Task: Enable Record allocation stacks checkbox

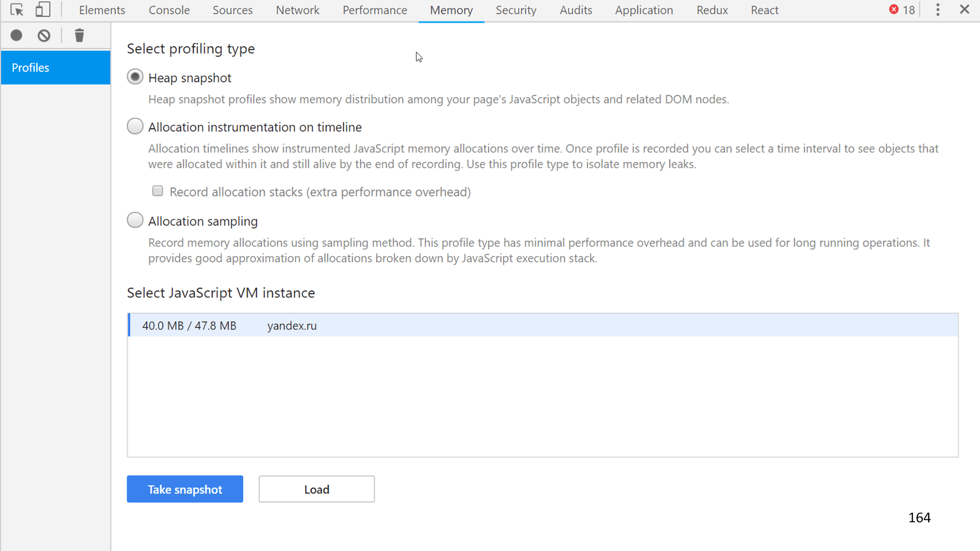Action: pyautogui.click(x=158, y=191)
